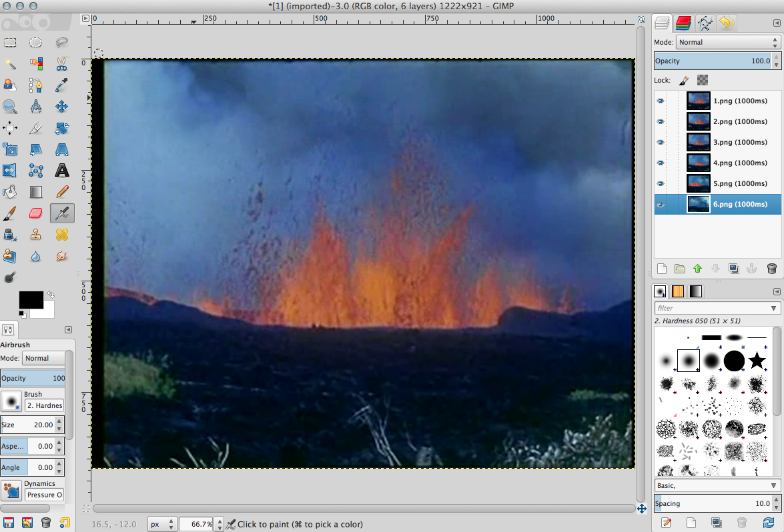Open the layers dock tab menu
This screenshot has height=532, width=784.
pos(777,23)
